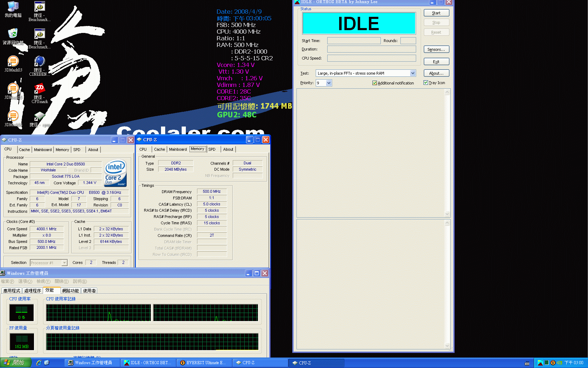Viewport: 588px width, 368px height.
Task: Click the green Task Manager CPU tray icon
Action: coord(546,363)
